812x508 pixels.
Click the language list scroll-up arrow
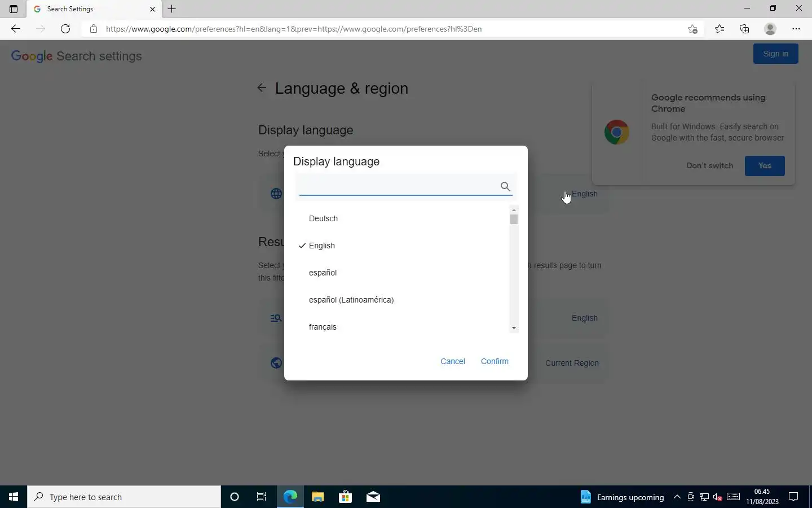(x=514, y=210)
